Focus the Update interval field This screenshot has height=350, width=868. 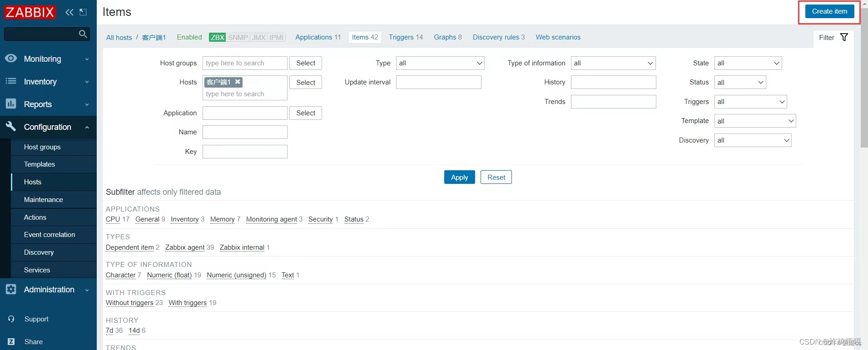click(x=438, y=82)
